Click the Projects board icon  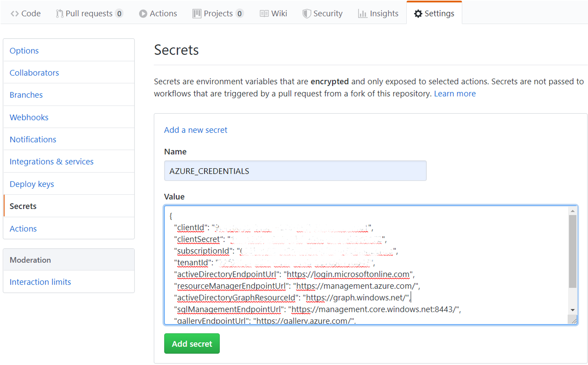pyautogui.click(x=197, y=14)
